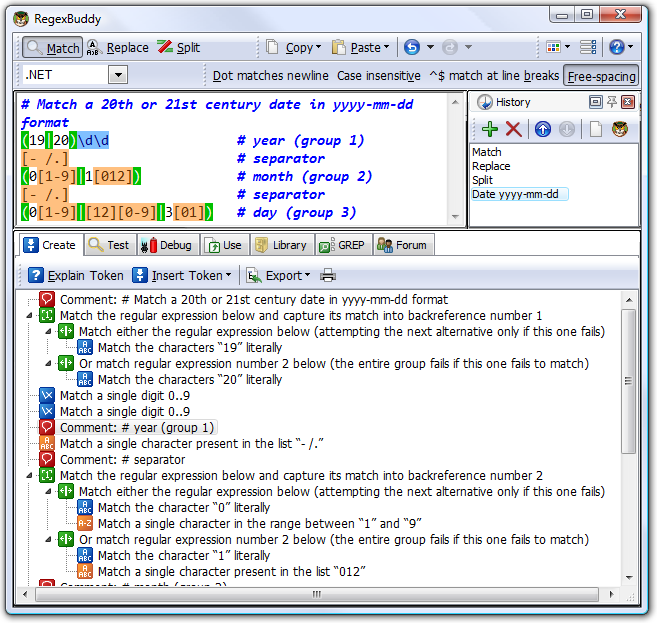The height and width of the screenshot is (623, 657).
Task: Click Explain Token button
Action: point(76,276)
